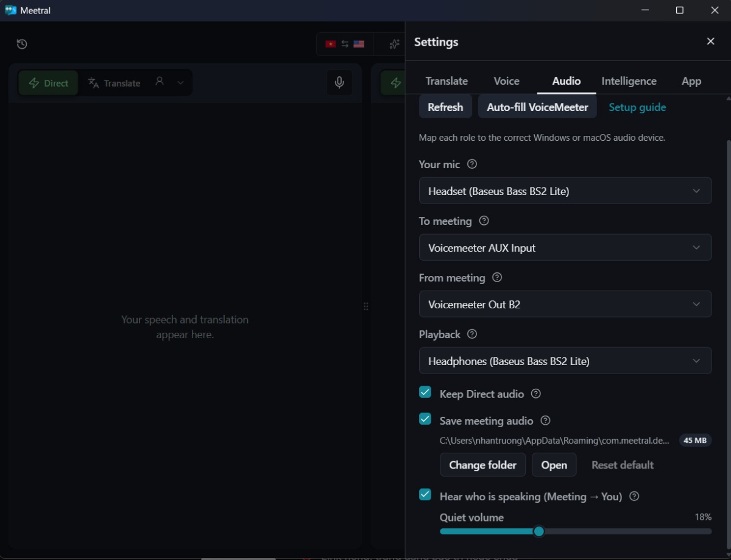Viewport: 731px width, 560px height.
Task: Click the 45 MB storage badge
Action: tap(695, 440)
